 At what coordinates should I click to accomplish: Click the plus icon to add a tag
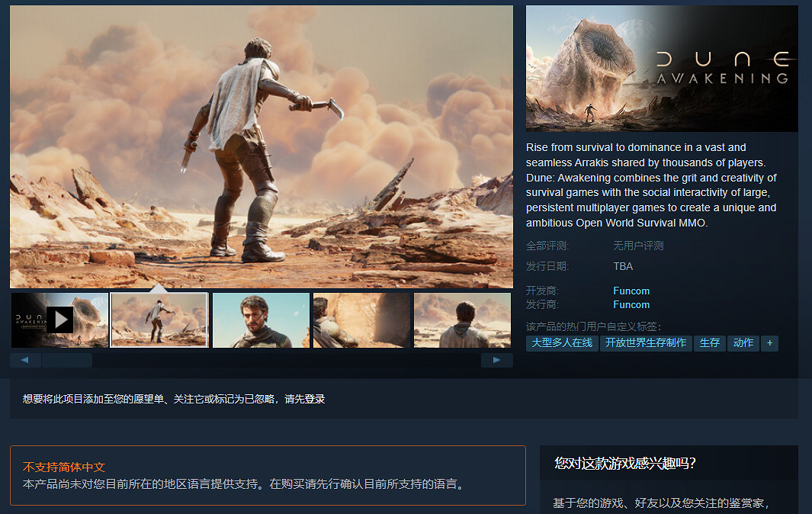coord(769,343)
